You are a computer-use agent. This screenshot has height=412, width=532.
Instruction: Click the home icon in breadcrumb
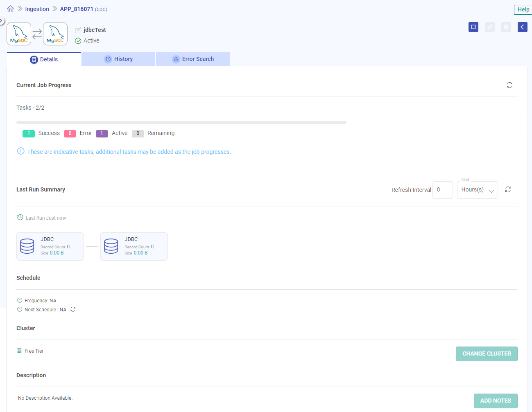(10, 9)
